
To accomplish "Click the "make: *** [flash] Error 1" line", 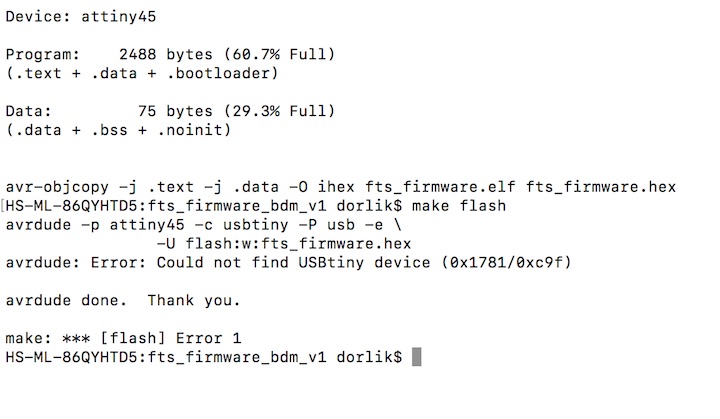I will tap(123, 339).
